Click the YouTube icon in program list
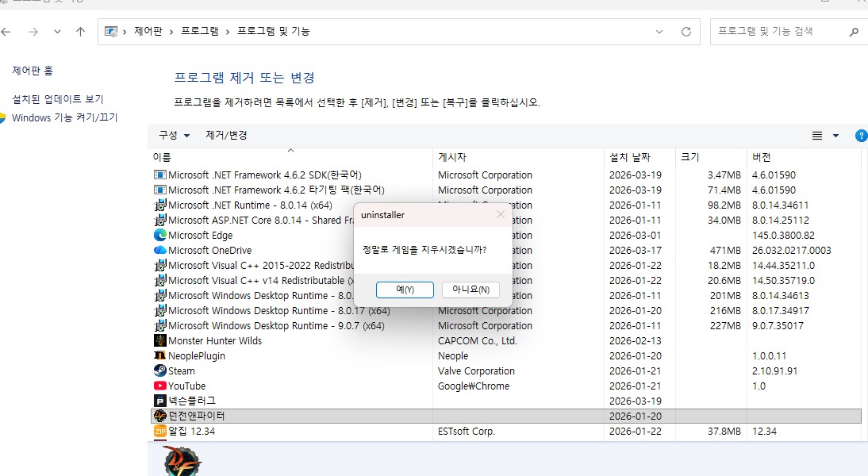 [159, 386]
